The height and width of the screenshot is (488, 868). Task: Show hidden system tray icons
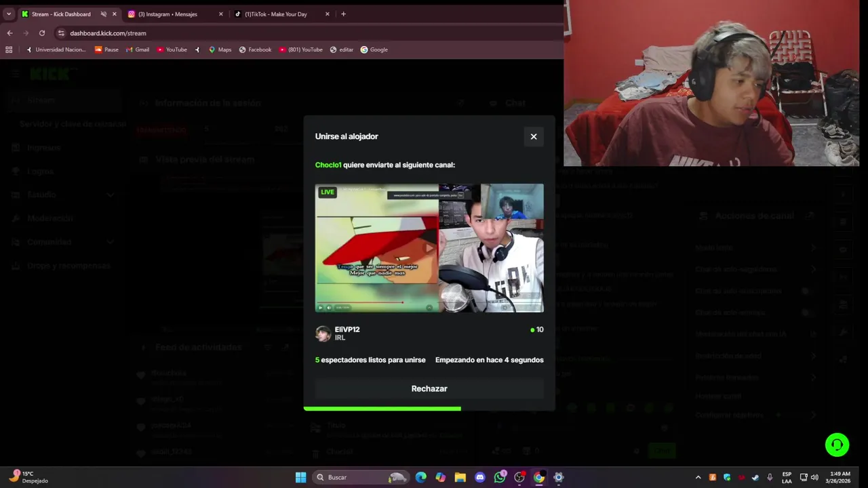[x=698, y=477]
